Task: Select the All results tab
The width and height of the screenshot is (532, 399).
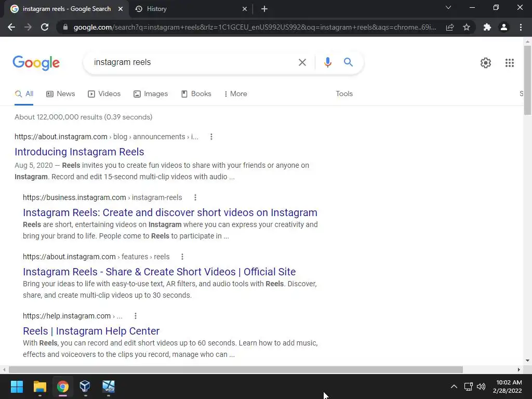Action: (24, 94)
